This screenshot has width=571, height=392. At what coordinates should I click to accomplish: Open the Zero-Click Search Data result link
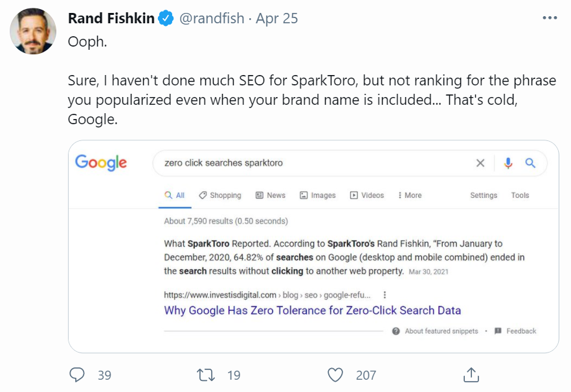click(x=312, y=310)
